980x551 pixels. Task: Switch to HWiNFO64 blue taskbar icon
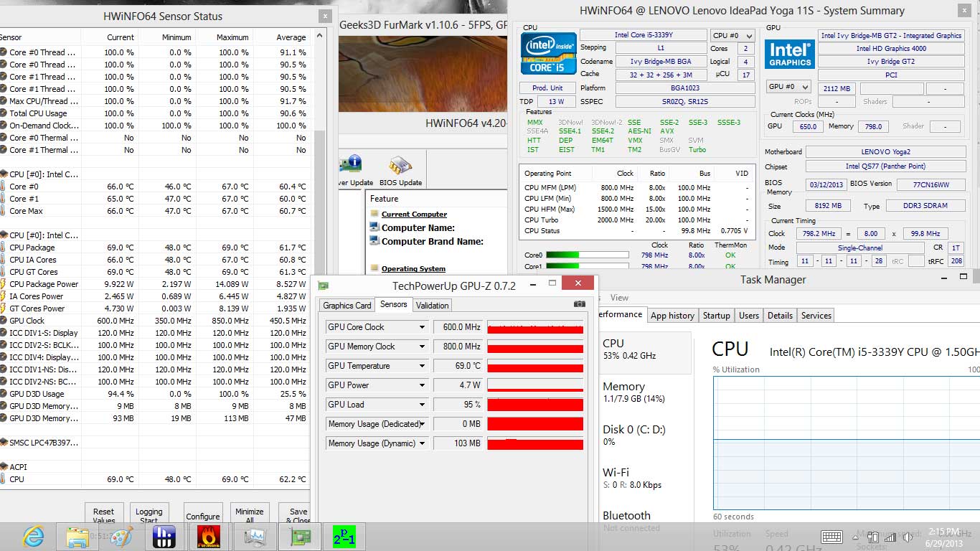point(165,537)
